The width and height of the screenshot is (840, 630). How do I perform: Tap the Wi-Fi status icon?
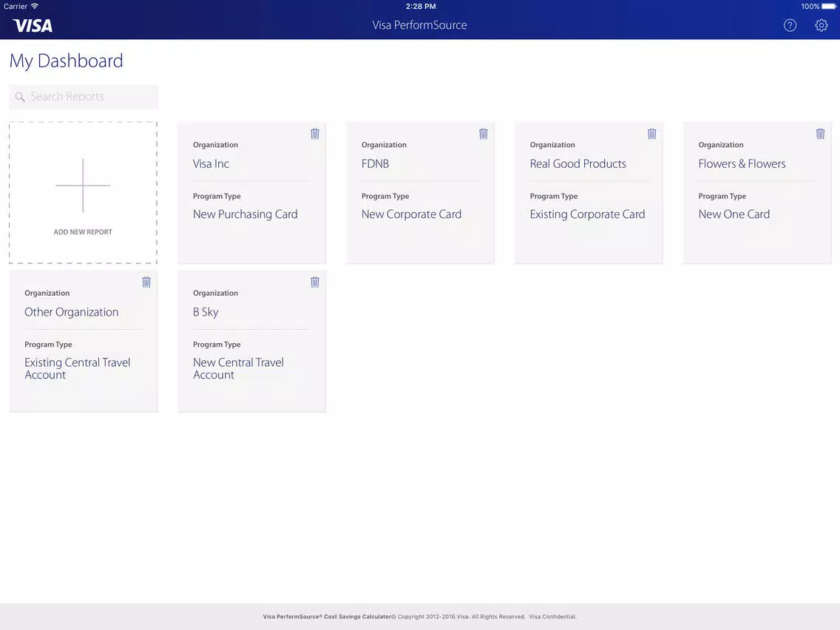35,6
